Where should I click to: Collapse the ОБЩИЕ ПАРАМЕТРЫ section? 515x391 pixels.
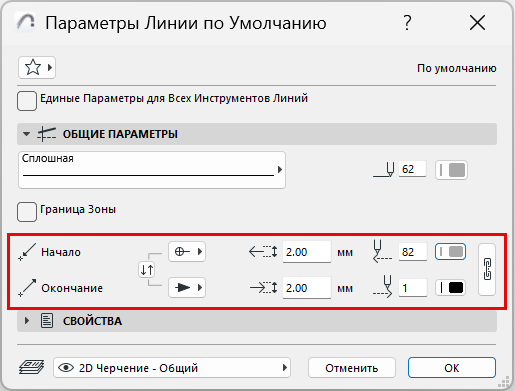pos(26,134)
